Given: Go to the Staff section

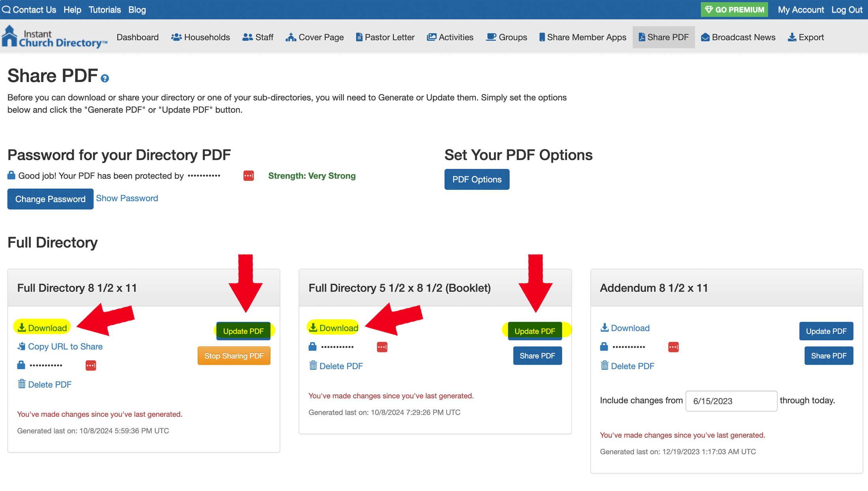Looking at the screenshot, I should coord(258,37).
